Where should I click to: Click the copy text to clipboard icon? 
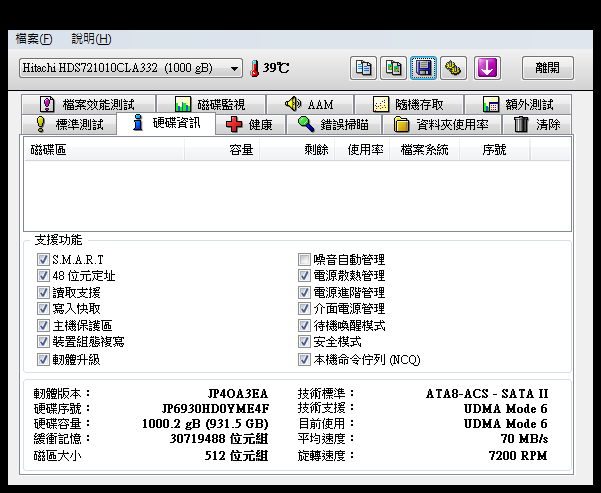[363, 68]
